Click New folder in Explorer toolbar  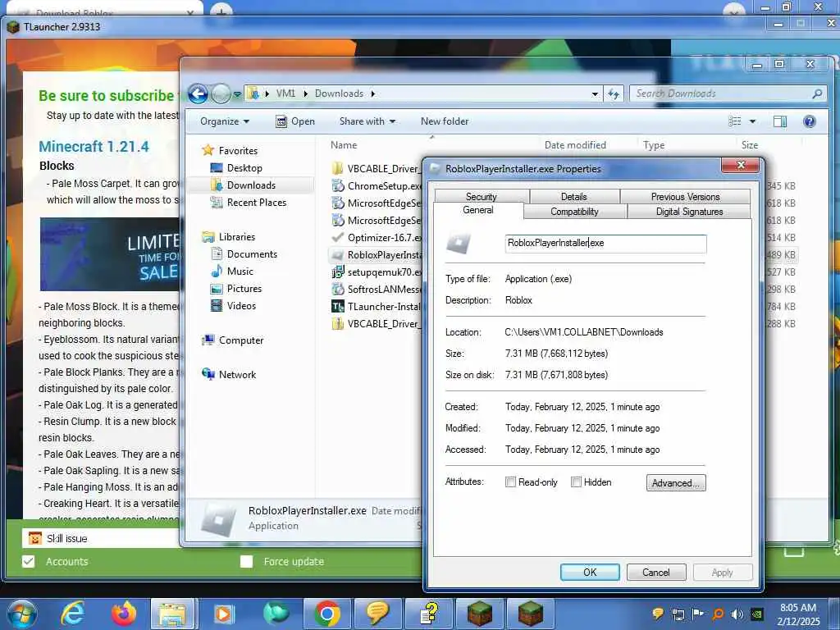coord(445,121)
